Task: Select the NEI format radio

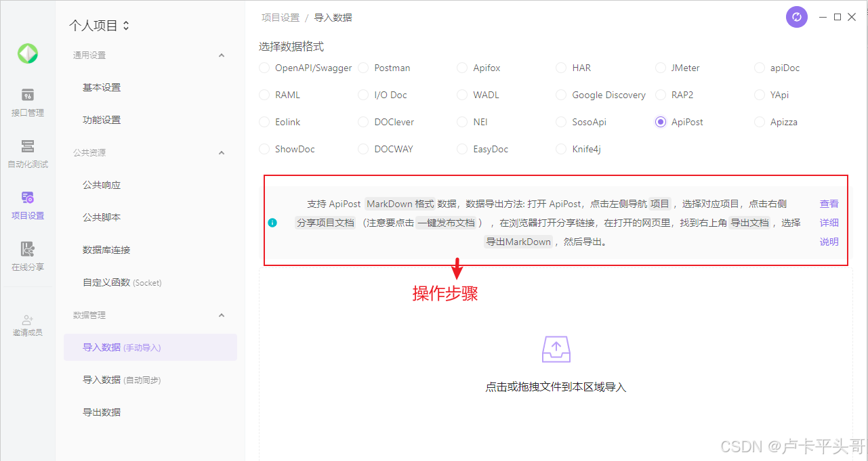Action: [462, 122]
